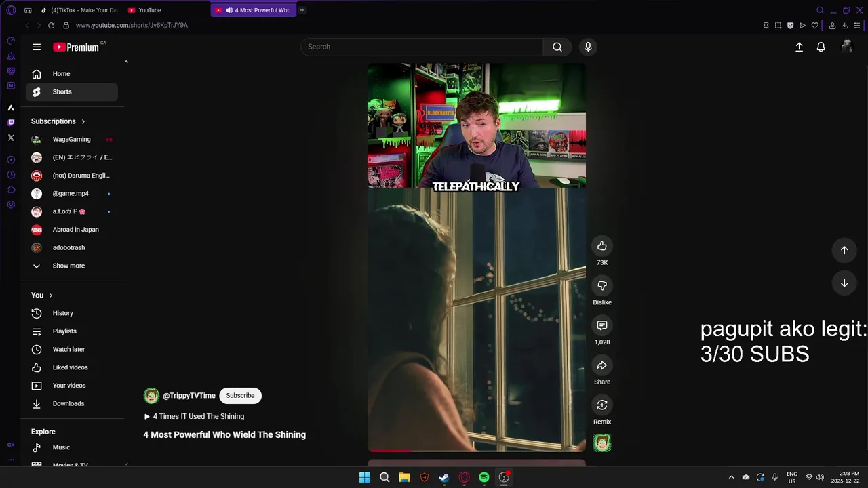The width and height of the screenshot is (868, 488).
Task: Expand 'Show more' subscriptions
Action: pyautogui.click(x=72, y=266)
